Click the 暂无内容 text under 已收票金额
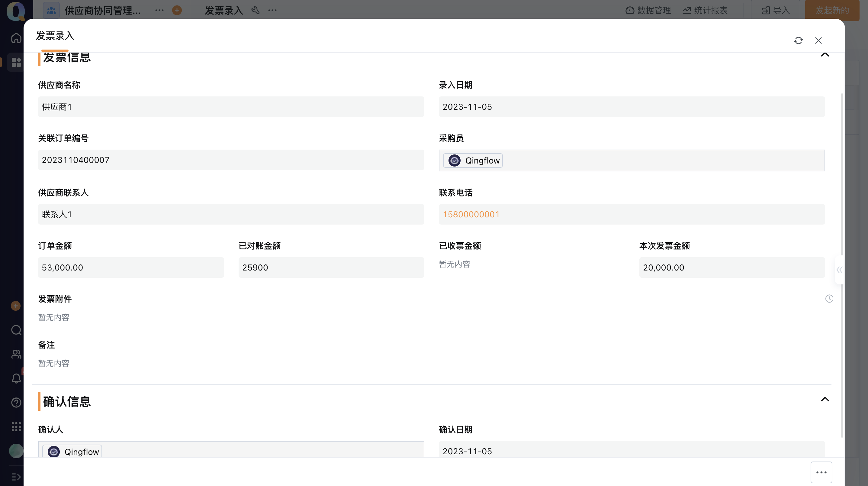The width and height of the screenshot is (868, 486). click(454, 264)
